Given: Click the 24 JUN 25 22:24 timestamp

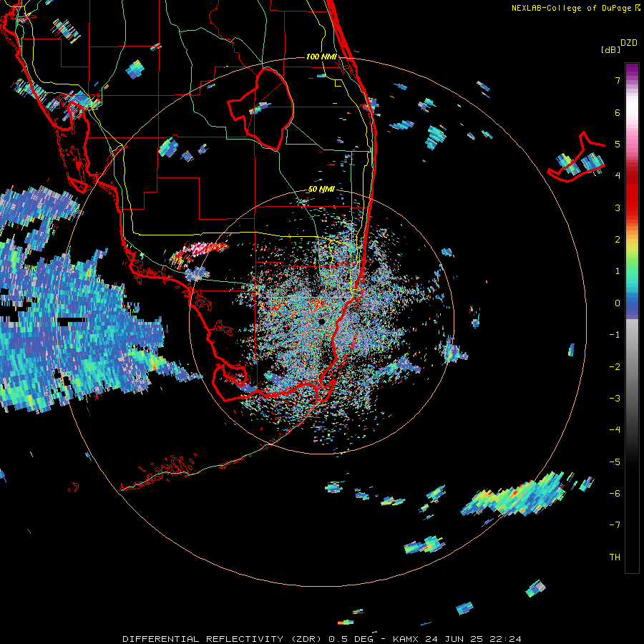Looking at the screenshot, I should [473, 639].
